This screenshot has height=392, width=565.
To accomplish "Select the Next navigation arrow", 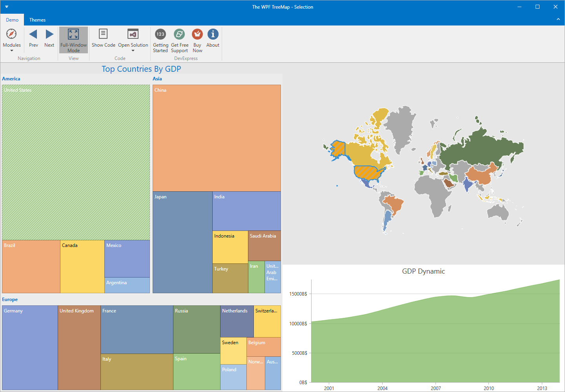I will click(x=49, y=37).
